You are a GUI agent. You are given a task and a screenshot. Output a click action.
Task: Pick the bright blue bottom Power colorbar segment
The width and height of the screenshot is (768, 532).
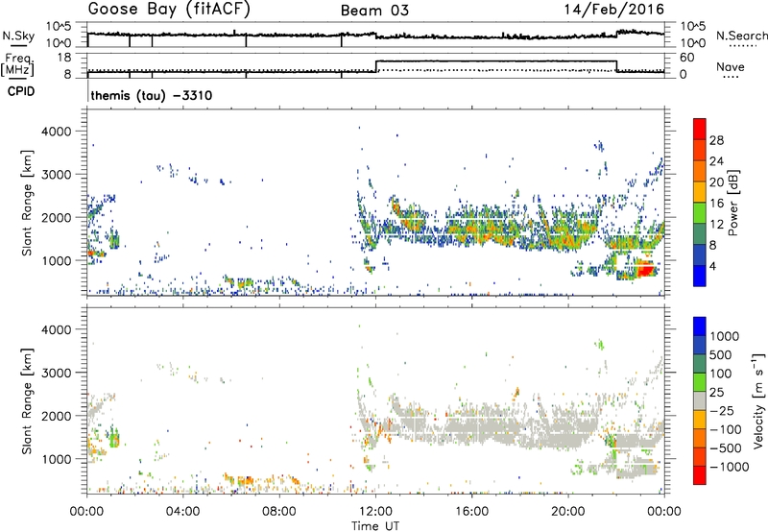(700, 277)
